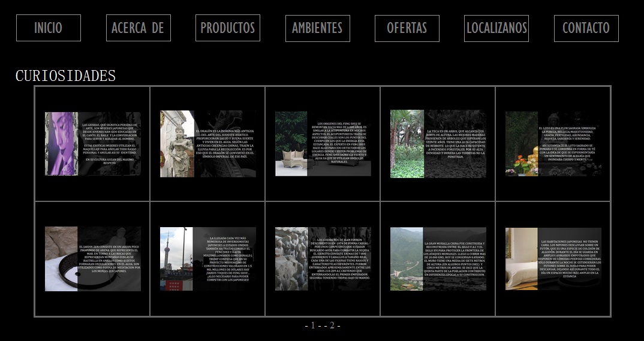Click the CURIOSIDADES section heading
644x341 pixels.
pyautogui.click(x=65, y=76)
